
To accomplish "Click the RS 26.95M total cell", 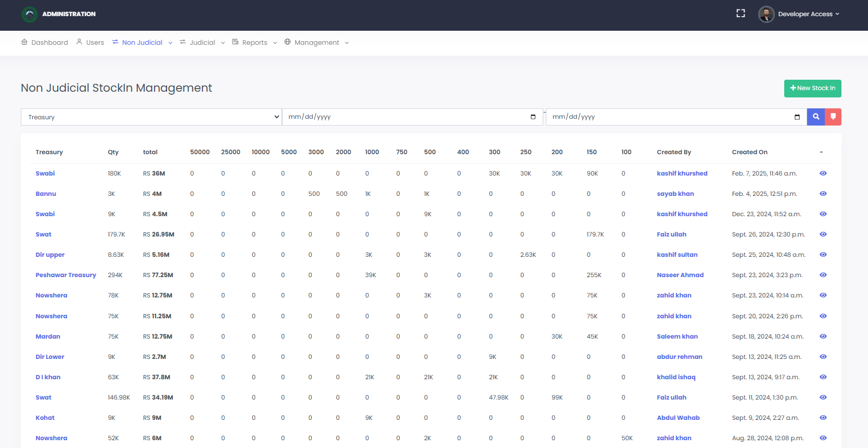I will [159, 234].
